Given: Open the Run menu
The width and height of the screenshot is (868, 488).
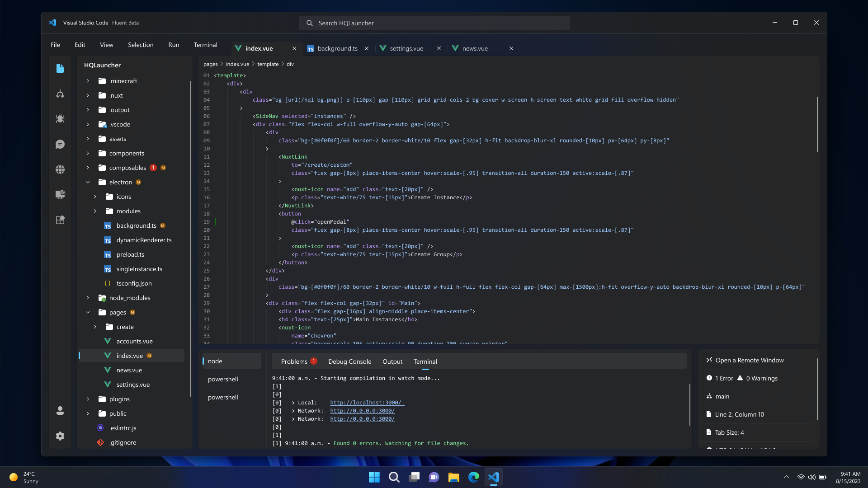Looking at the screenshot, I should pyautogui.click(x=174, y=45).
